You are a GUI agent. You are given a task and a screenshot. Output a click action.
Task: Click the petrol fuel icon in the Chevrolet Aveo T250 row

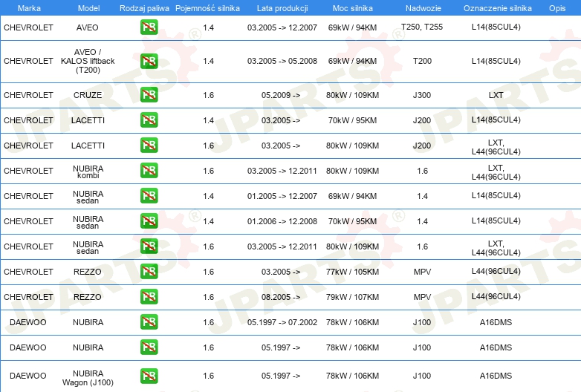click(149, 27)
